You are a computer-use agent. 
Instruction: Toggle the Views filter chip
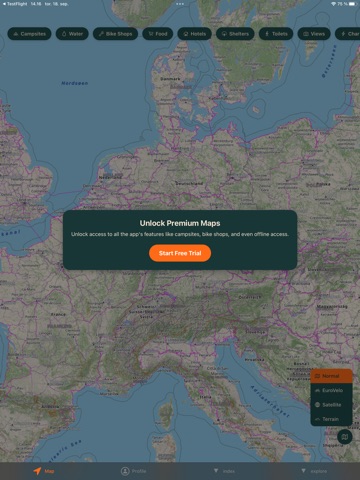314,34
